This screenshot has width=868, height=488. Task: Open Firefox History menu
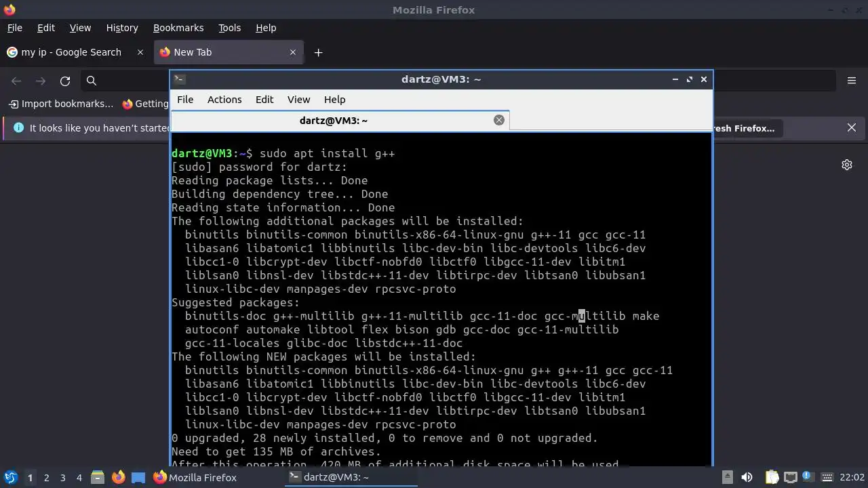pos(122,28)
